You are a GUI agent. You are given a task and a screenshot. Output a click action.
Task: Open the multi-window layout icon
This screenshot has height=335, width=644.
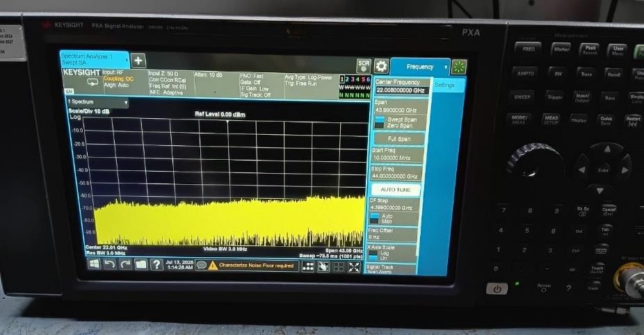[x=339, y=268]
